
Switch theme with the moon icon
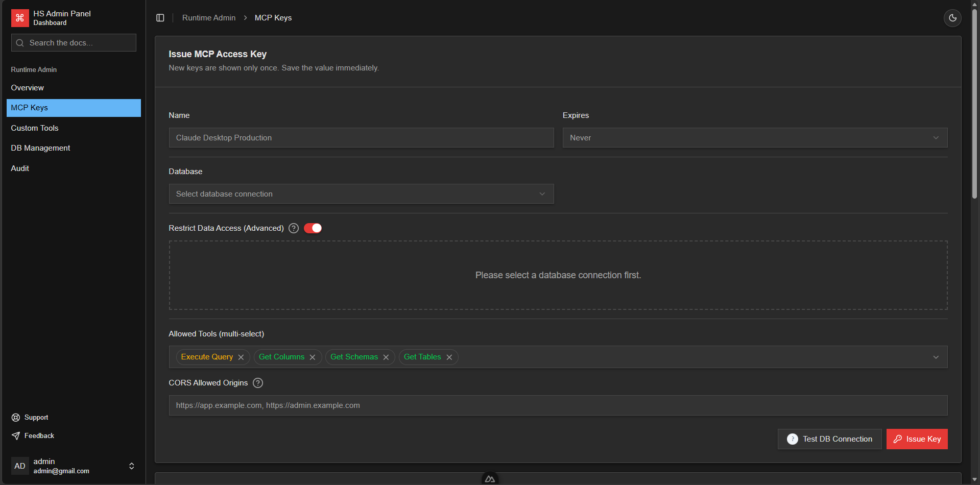pos(952,18)
